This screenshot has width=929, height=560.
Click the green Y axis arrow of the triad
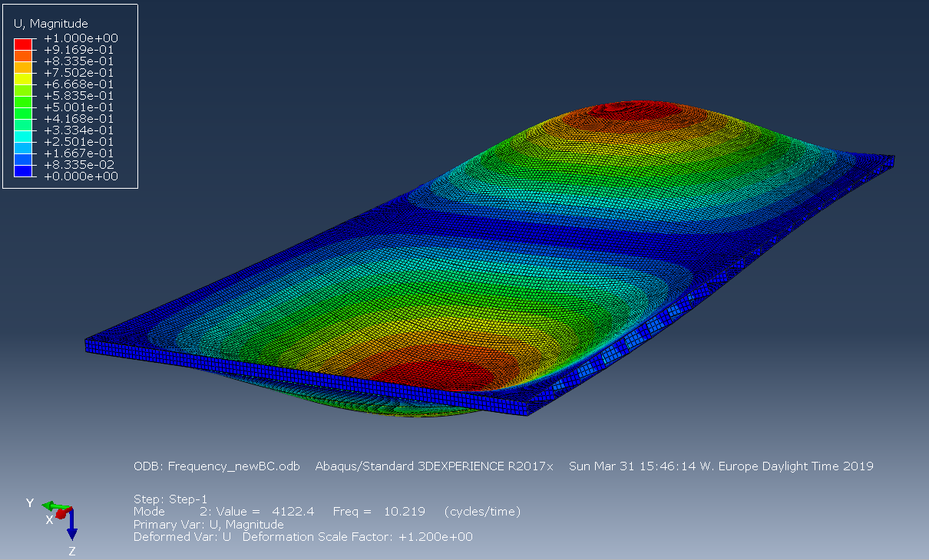(51, 506)
